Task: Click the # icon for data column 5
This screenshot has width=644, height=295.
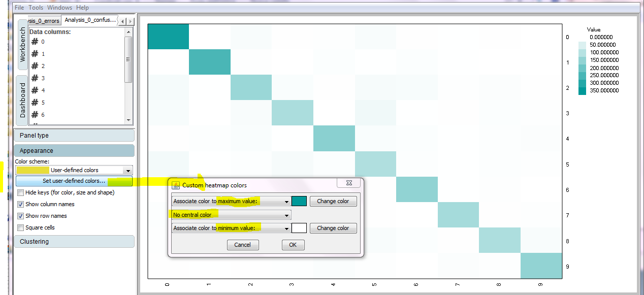Action: pos(35,103)
